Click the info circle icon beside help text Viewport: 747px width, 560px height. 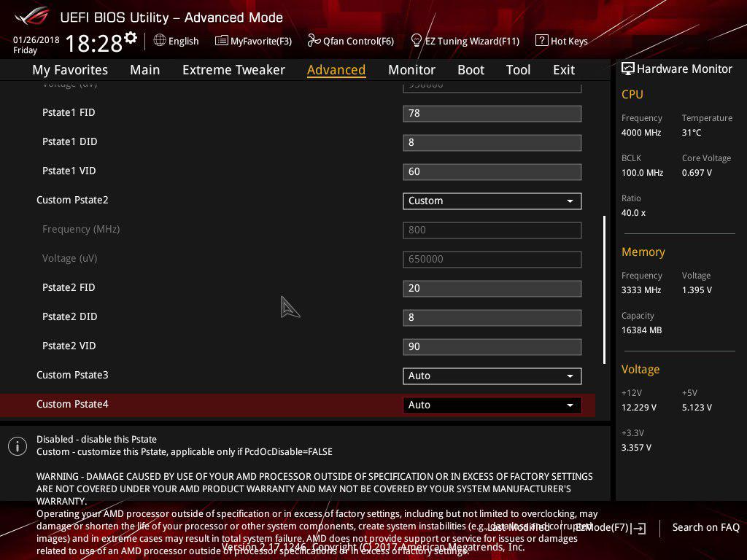pos(18,446)
